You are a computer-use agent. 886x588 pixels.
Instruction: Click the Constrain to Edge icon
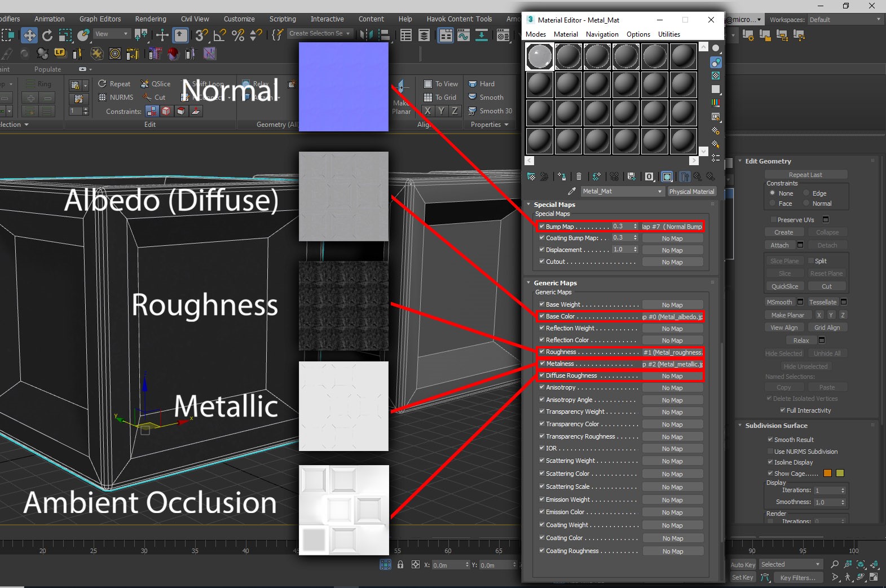(x=166, y=111)
